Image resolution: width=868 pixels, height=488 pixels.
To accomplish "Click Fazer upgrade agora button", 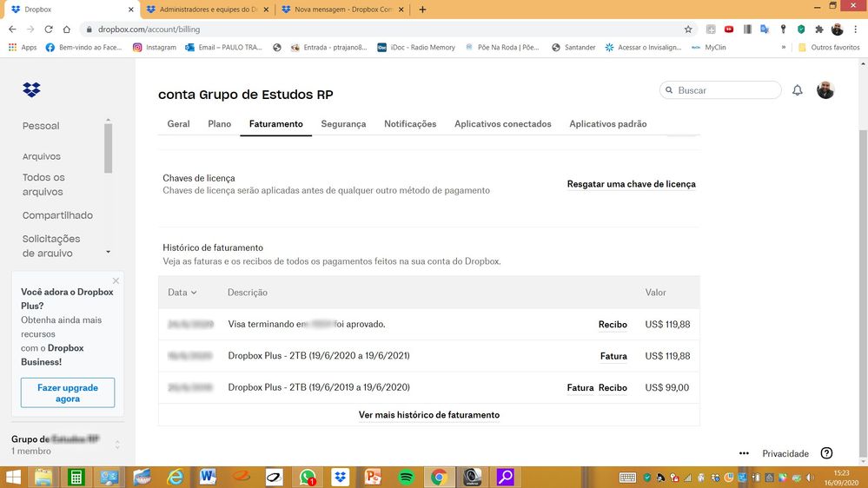I will [68, 392].
